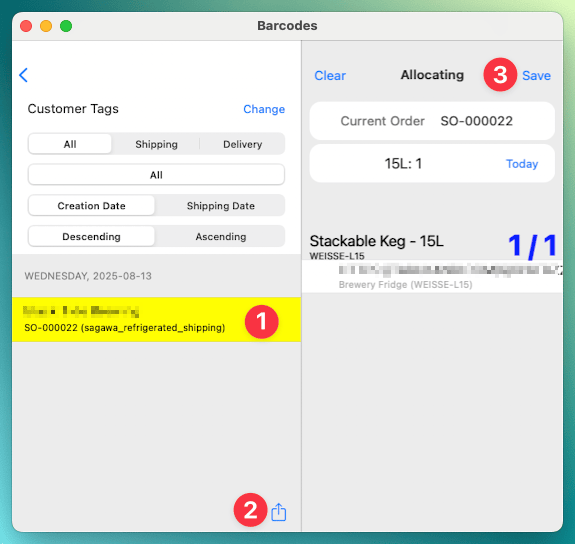Close window with red traffic light
Screen dimensions: 575x544
[x=26, y=26]
